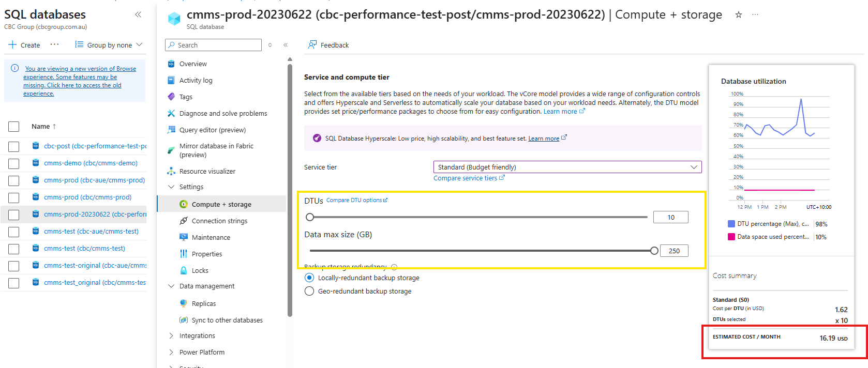Collapse the SQL databases pane
Image resolution: width=868 pixels, height=368 pixels.
click(138, 14)
